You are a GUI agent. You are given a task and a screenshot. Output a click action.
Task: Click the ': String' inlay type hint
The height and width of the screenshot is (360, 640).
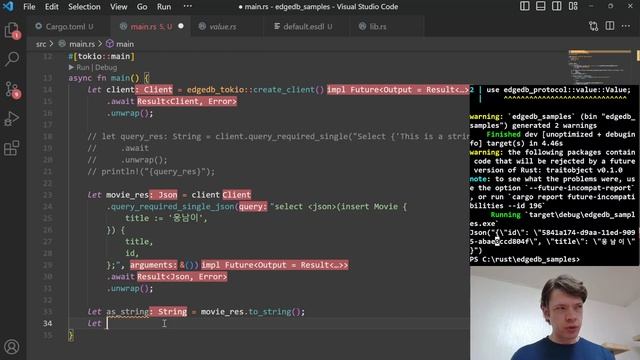click(x=168, y=312)
